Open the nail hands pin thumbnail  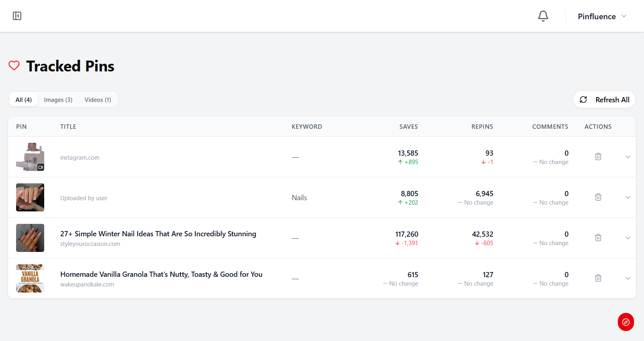click(x=30, y=197)
